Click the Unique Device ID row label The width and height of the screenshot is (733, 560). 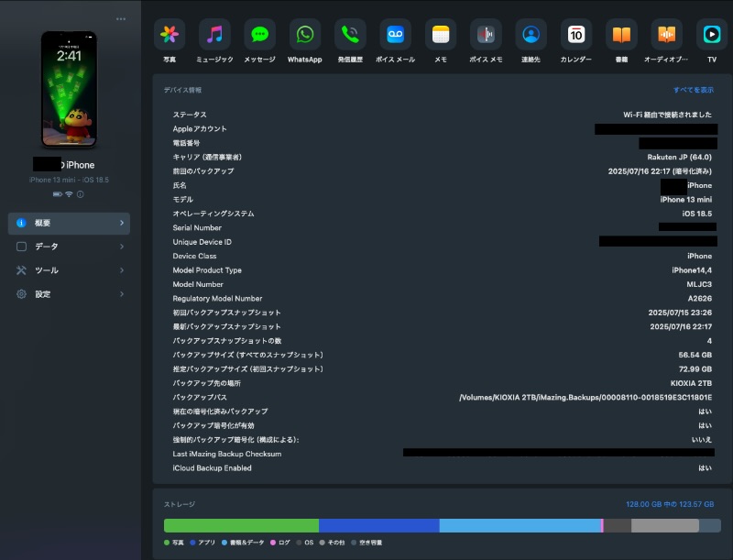tap(202, 242)
